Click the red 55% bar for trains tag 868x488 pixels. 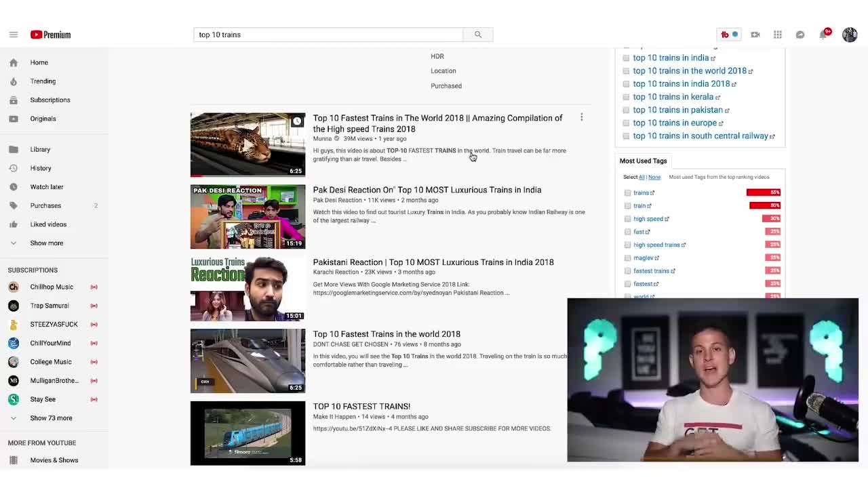(x=764, y=192)
